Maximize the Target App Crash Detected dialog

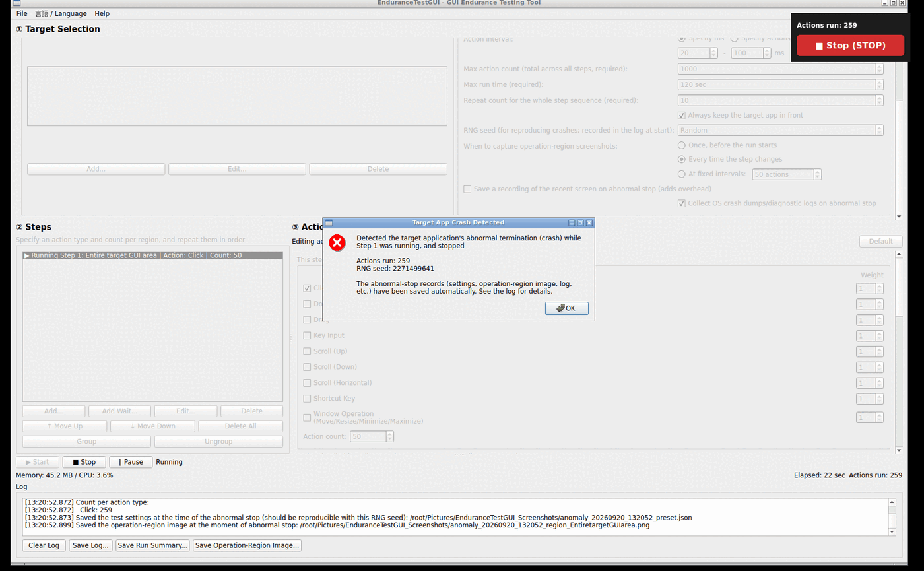pos(580,223)
